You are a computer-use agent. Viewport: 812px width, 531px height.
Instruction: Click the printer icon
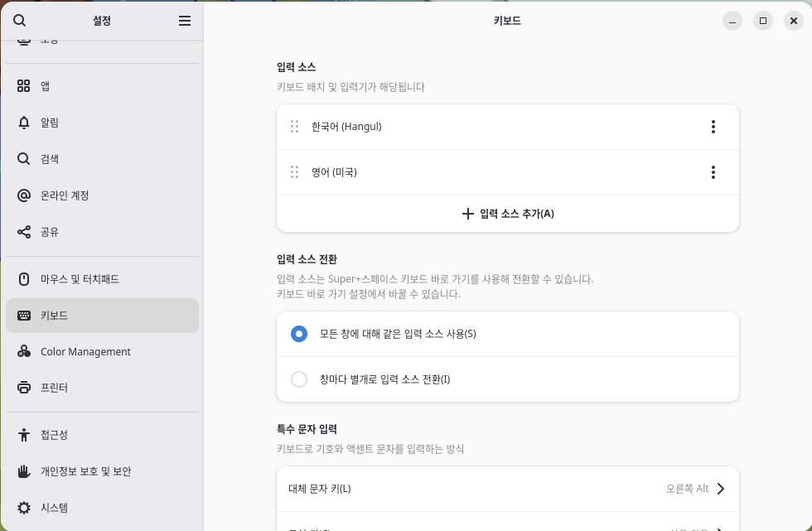click(x=24, y=388)
